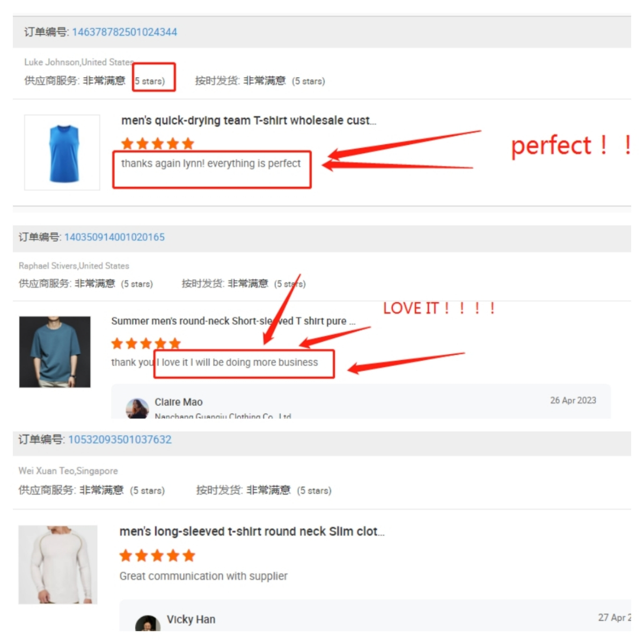Open men's quick-drying team T-shirt product title

click(x=249, y=121)
